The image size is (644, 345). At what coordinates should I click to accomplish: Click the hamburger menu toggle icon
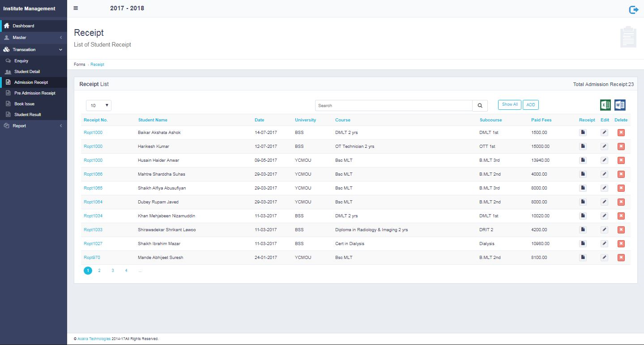pyautogui.click(x=76, y=8)
